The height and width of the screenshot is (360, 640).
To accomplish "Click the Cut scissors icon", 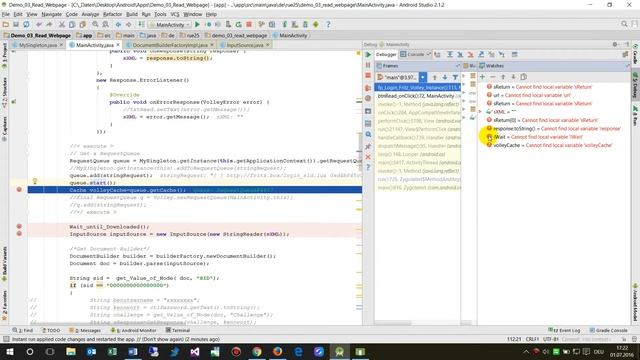I will click(x=62, y=24).
